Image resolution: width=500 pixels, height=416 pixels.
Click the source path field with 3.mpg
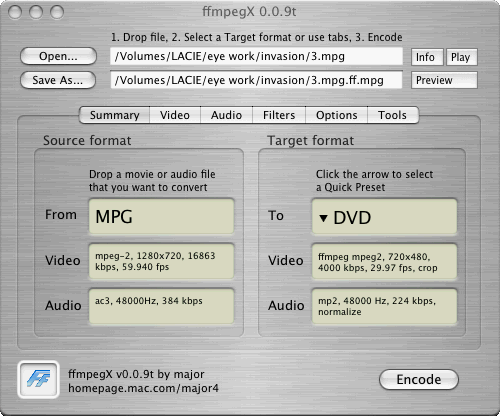pyautogui.click(x=256, y=56)
